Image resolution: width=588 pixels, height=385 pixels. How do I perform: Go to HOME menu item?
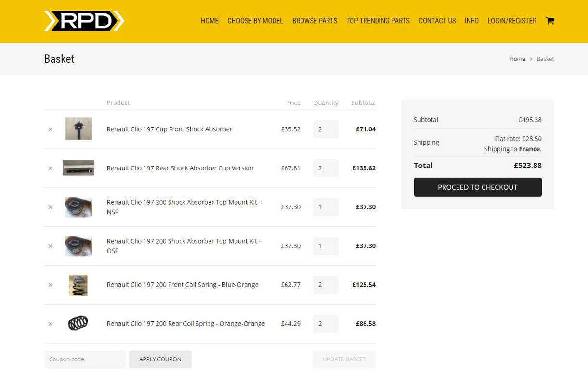click(x=209, y=21)
